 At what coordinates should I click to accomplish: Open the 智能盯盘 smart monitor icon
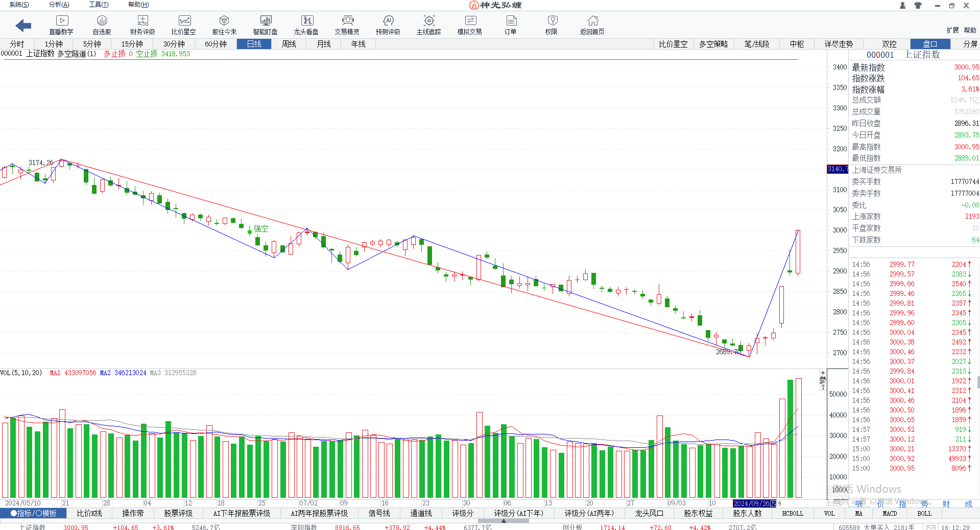click(266, 25)
